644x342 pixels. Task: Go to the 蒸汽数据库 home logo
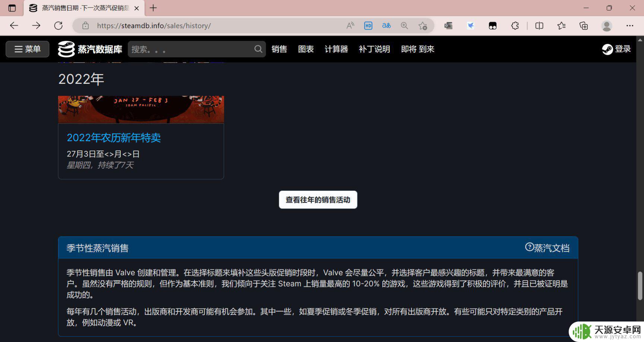click(x=90, y=49)
